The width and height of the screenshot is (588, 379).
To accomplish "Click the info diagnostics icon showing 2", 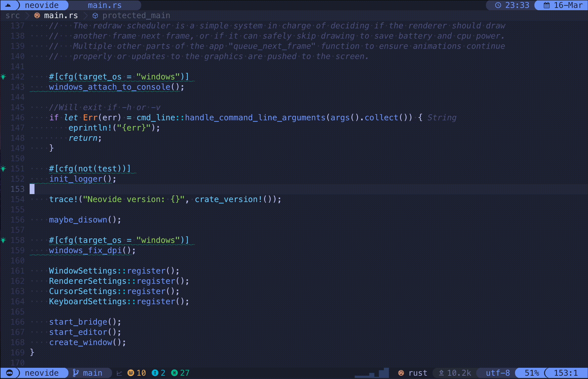I will point(155,373).
